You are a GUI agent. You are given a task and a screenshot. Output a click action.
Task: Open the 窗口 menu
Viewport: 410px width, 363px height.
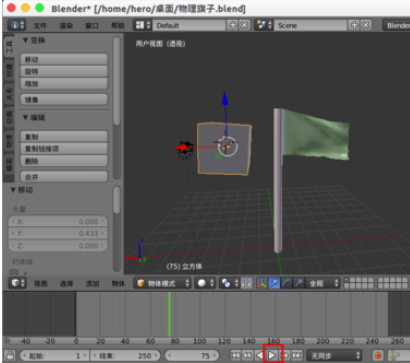(x=92, y=26)
